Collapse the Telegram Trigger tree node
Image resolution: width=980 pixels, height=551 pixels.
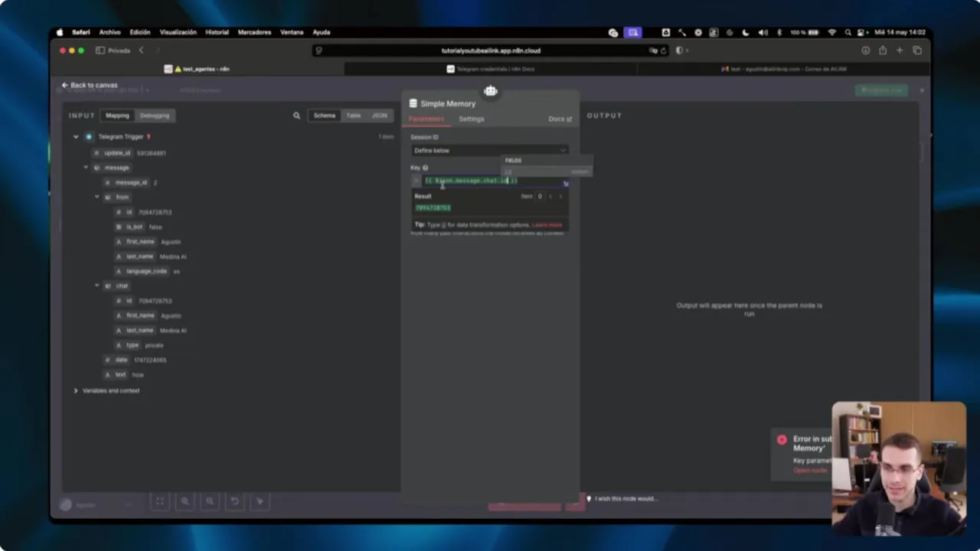pyautogui.click(x=76, y=137)
